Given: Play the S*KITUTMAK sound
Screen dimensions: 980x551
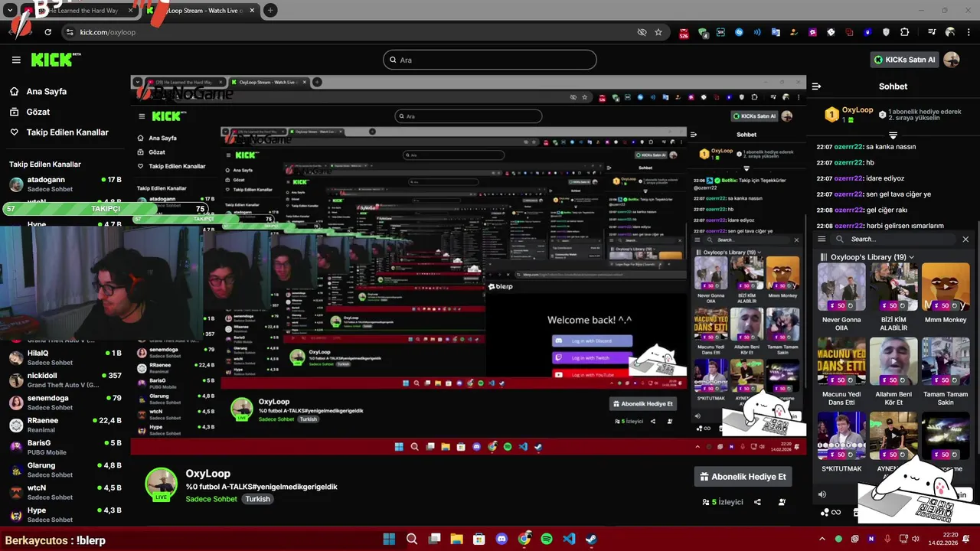Looking at the screenshot, I should (x=841, y=435).
